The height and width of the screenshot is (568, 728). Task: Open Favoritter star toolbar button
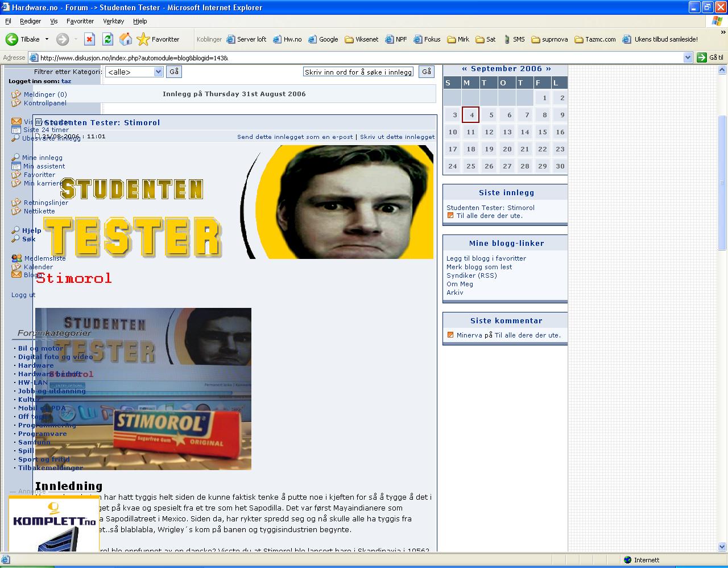(158, 39)
